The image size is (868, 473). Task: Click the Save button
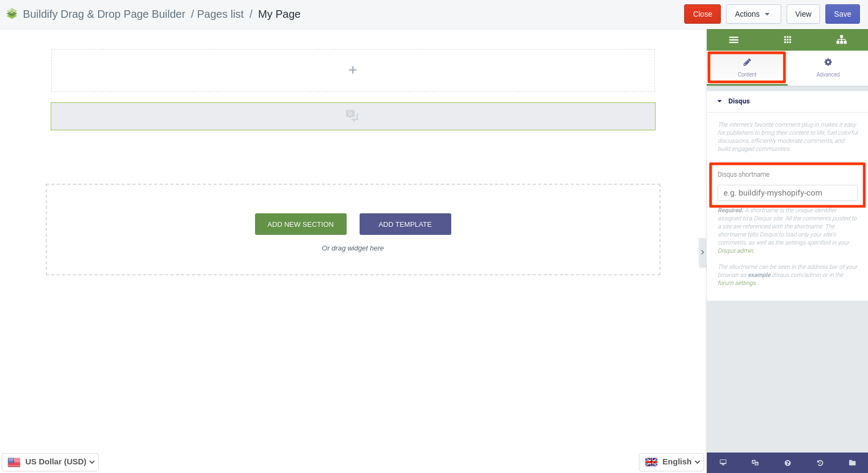842,14
